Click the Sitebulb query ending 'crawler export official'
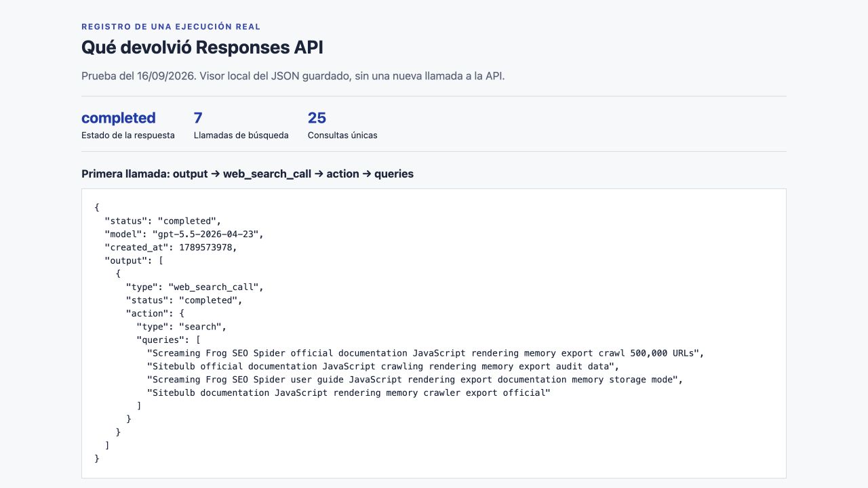This screenshot has width=868, height=488. [349, 392]
